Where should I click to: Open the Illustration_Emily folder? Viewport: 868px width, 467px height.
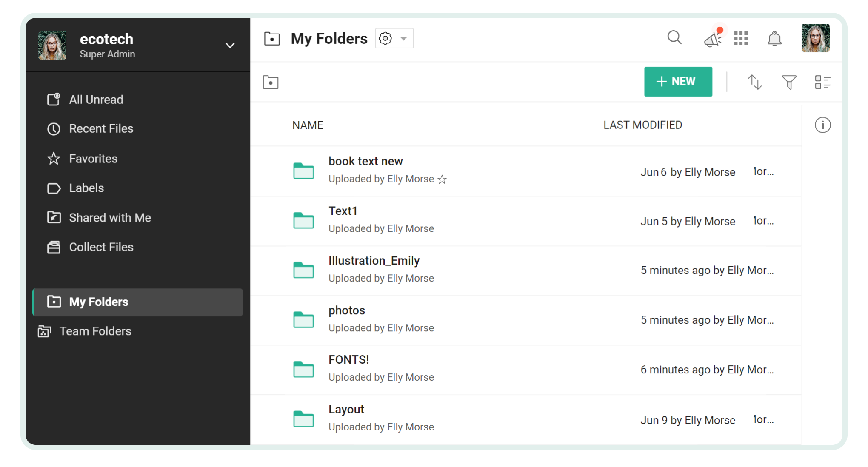(374, 261)
